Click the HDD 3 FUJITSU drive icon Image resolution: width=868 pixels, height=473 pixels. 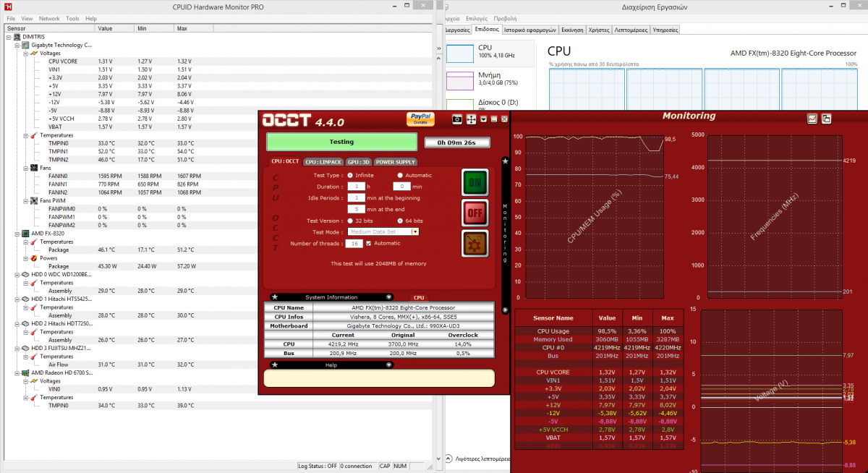tap(25, 348)
